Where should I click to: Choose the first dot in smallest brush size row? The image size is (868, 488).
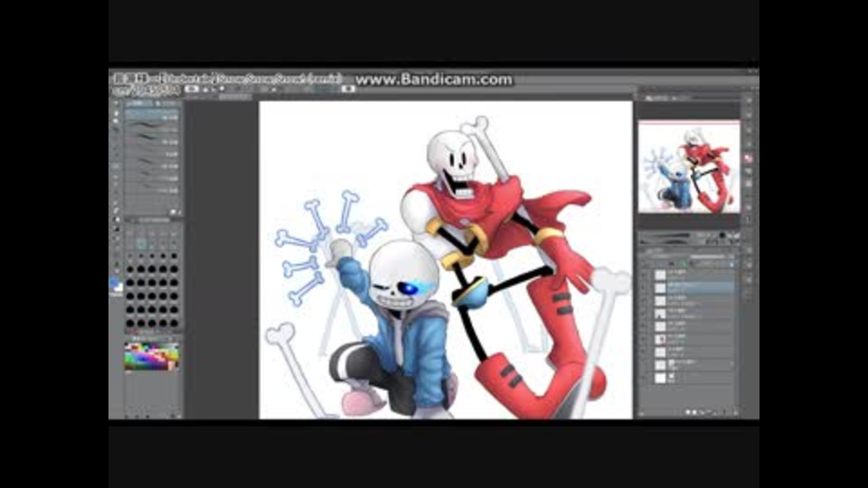coord(130,257)
